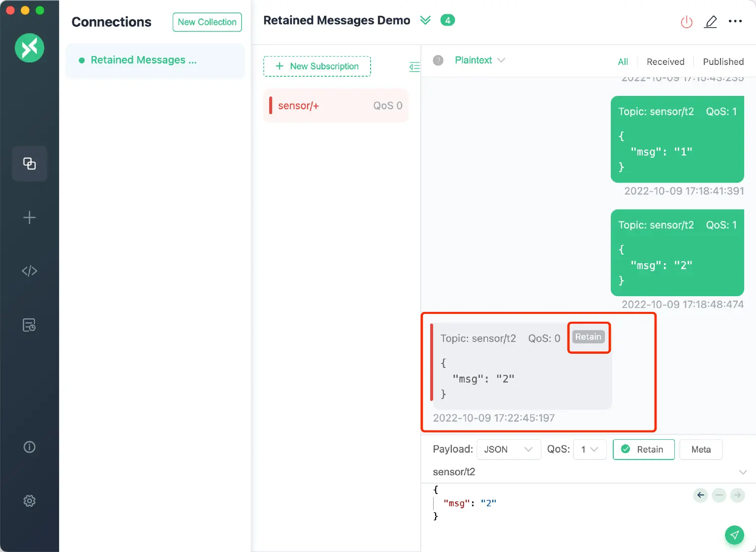Open the Plaintext format dropdown
The image size is (756, 552).
coord(480,60)
